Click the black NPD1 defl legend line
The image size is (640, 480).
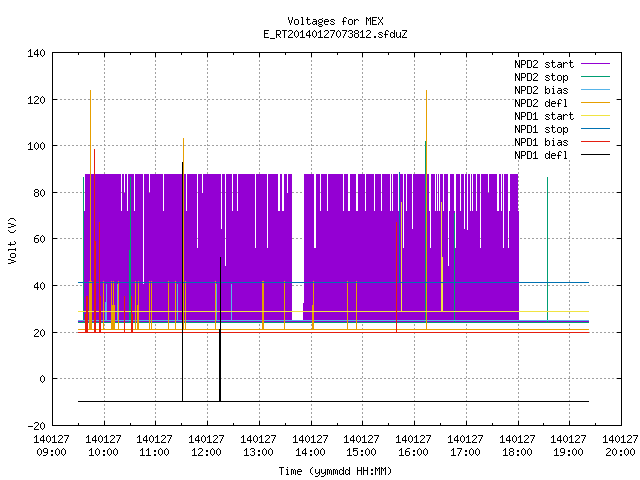[595, 155]
